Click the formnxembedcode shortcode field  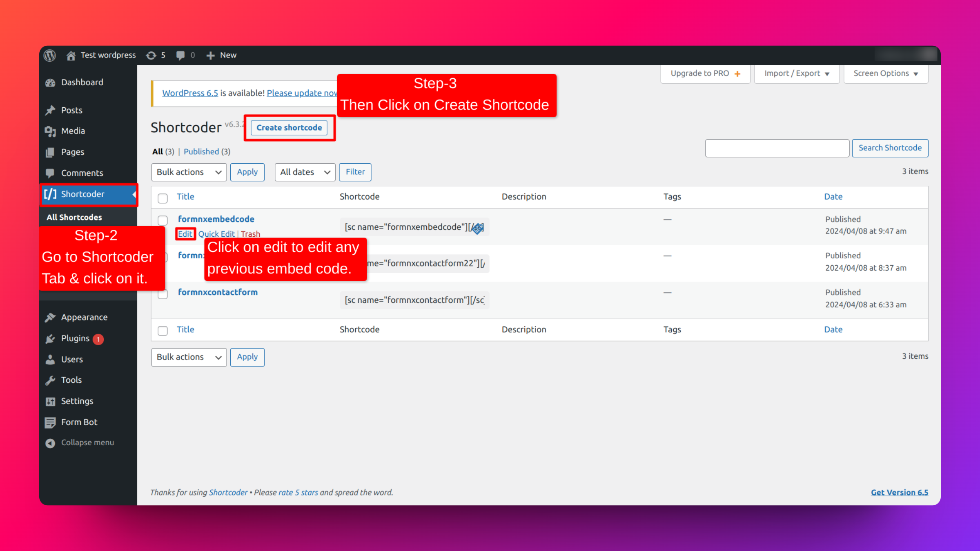414,227
